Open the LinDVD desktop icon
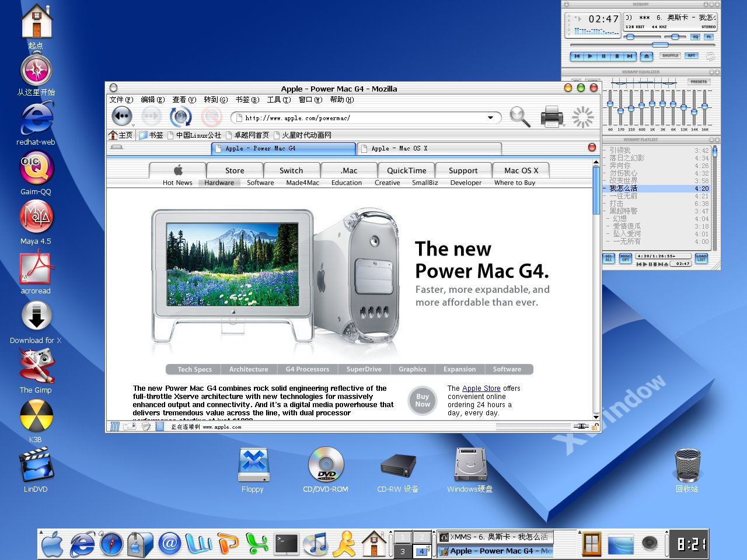This screenshot has width=747, height=560. click(36, 465)
